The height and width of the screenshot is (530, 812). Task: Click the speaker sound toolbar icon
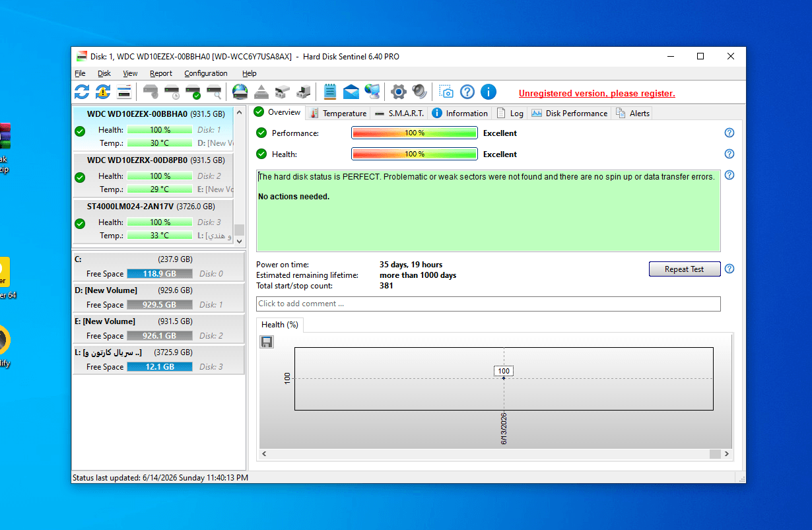[420, 92]
